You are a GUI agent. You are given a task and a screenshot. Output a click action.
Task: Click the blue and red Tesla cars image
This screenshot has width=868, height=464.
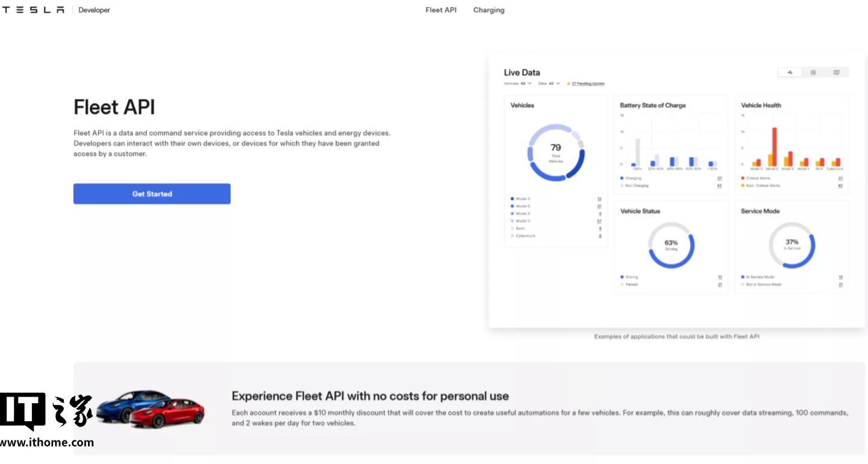pyautogui.click(x=150, y=409)
